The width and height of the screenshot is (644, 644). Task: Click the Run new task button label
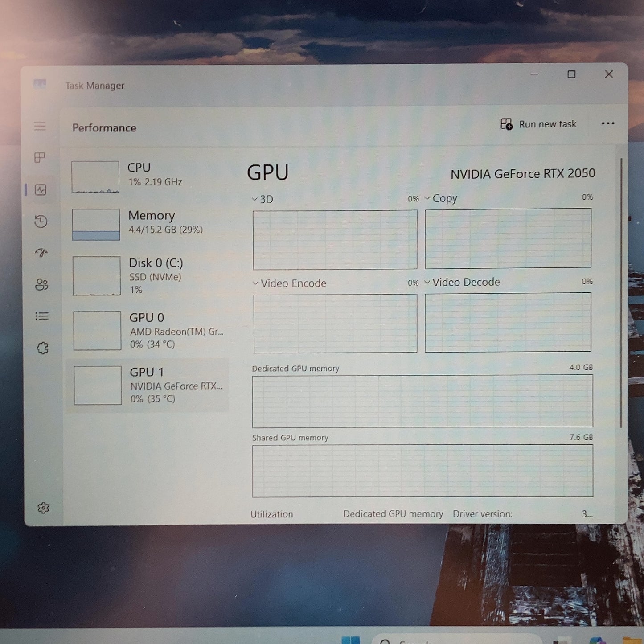pyautogui.click(x=548, y=124)
